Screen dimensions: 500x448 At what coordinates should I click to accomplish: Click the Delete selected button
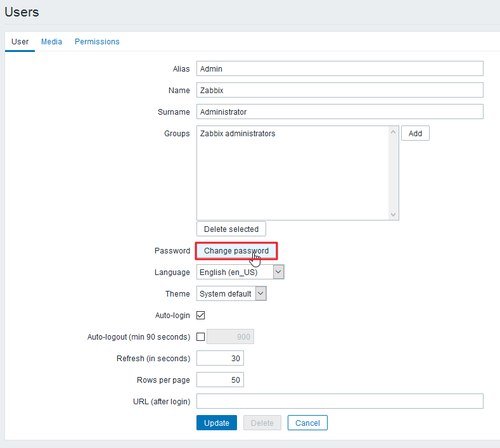pyautogui.click(x=231, y=229)
